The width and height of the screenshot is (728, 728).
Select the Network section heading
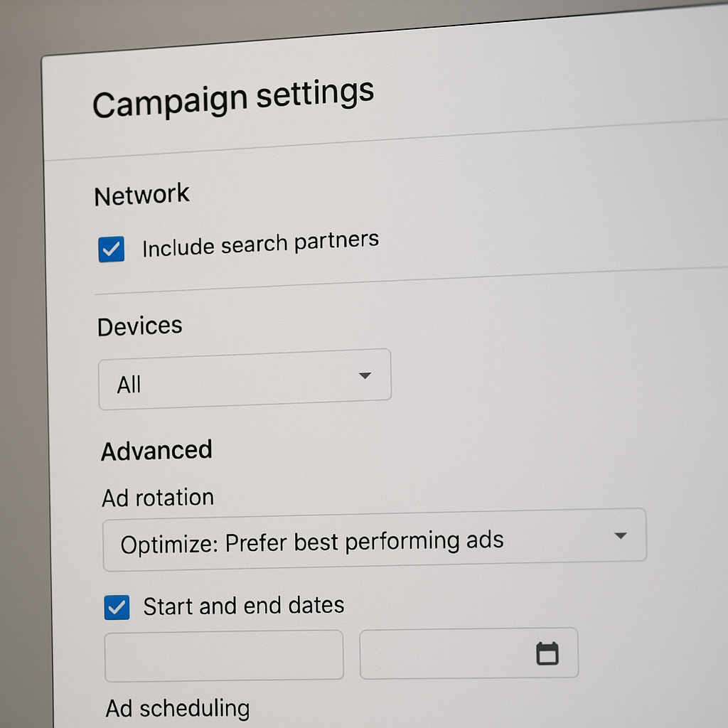click(x=142, y=196)
